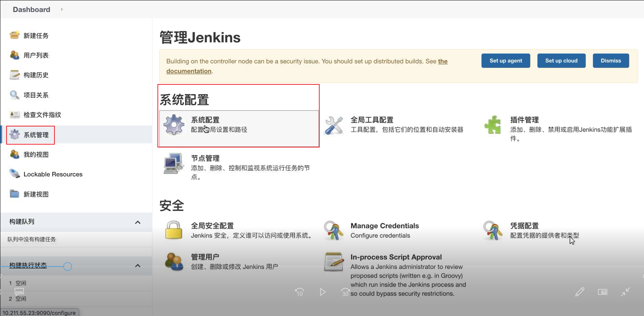Click the 构建执行状态 link text

28,265
